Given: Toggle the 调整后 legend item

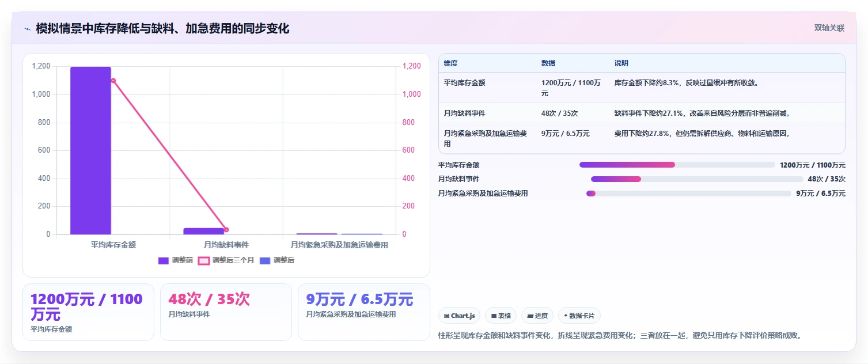Looking at the screenshot, I should pos(277,260).
